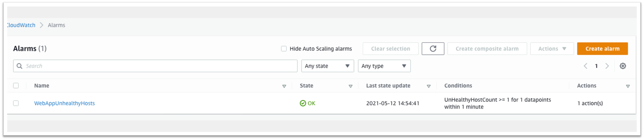Expand the Actions dropdown button

click(552, 49)
